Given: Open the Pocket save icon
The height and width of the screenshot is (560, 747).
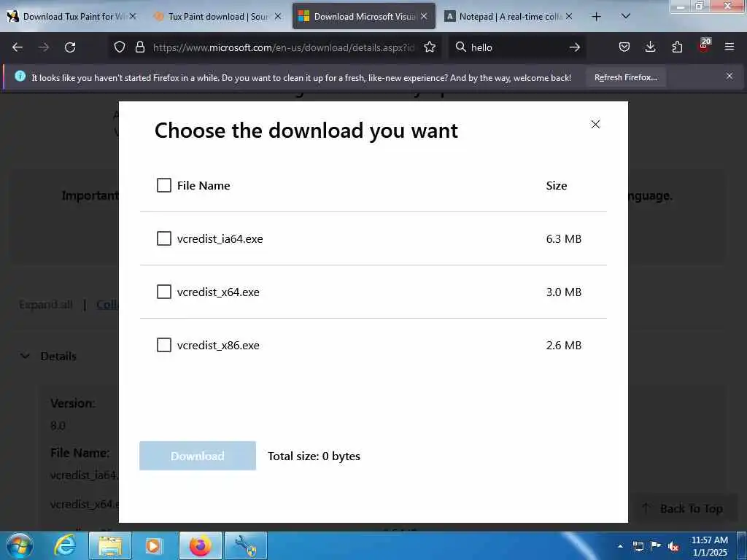Looking at the screenshot, I should (x=624, y=47).
